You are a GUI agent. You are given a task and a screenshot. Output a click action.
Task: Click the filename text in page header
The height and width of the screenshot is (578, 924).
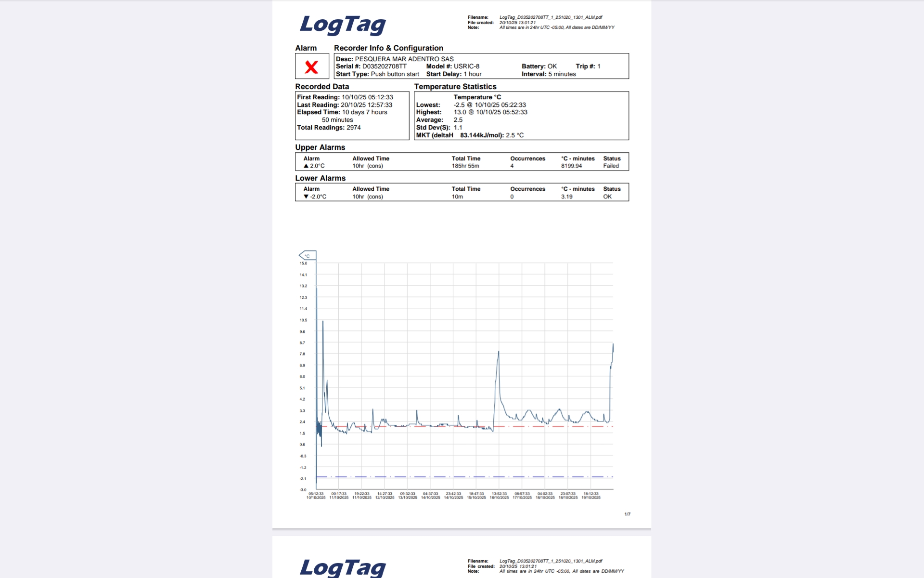pyautogui.click(x=551, y=17)
